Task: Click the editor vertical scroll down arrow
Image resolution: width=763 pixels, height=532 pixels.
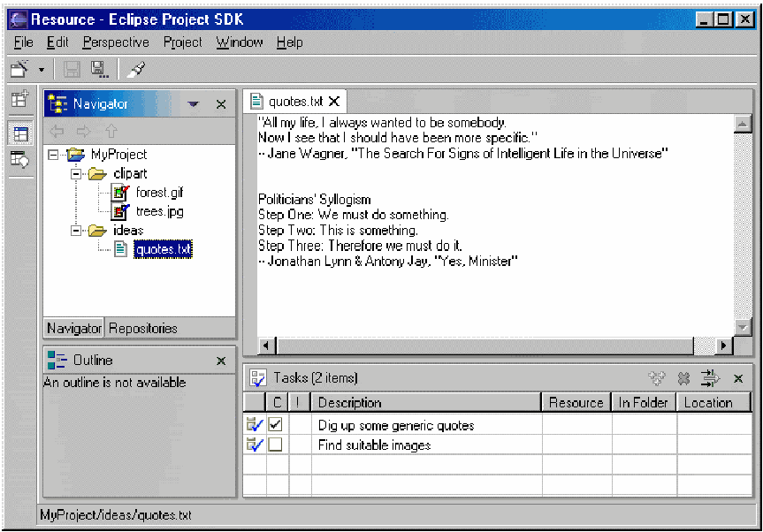Action: point(742,328)
